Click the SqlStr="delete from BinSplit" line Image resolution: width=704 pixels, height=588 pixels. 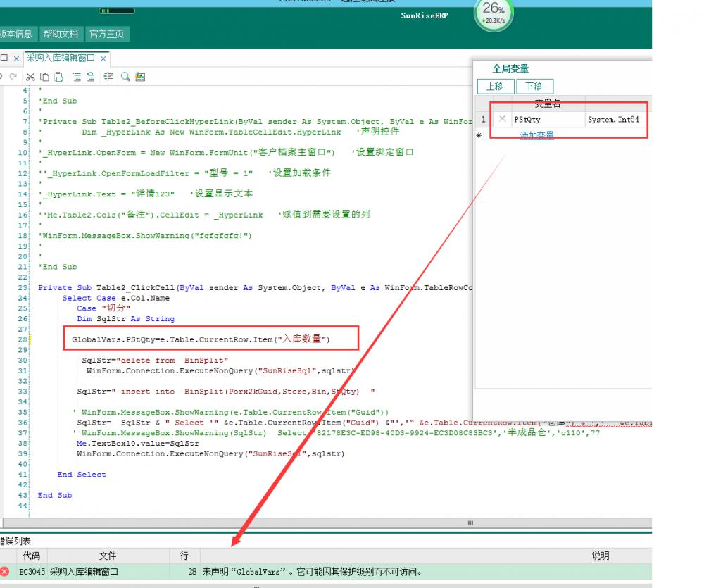click(x=155, y=361)
